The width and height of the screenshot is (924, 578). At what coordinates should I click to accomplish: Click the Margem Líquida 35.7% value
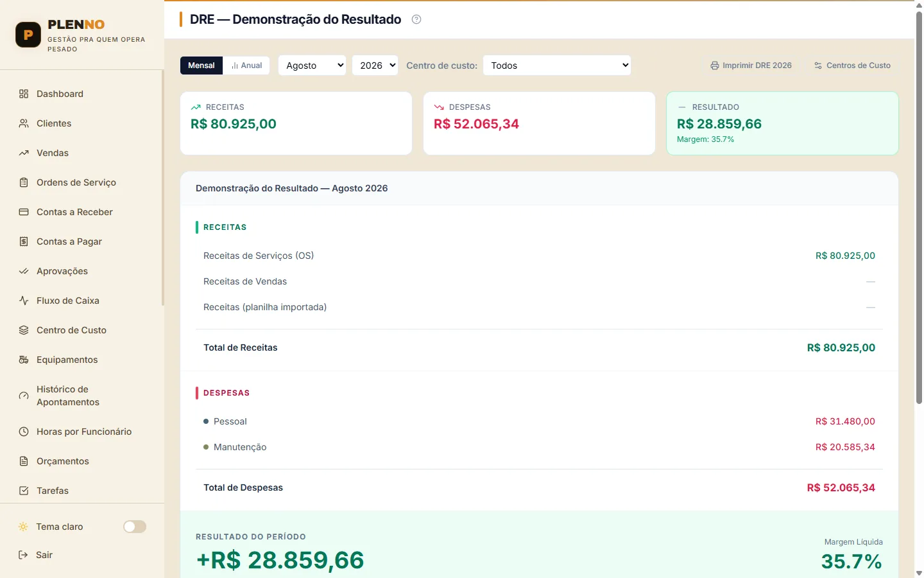pyautogui.click(x=851, y=561)
